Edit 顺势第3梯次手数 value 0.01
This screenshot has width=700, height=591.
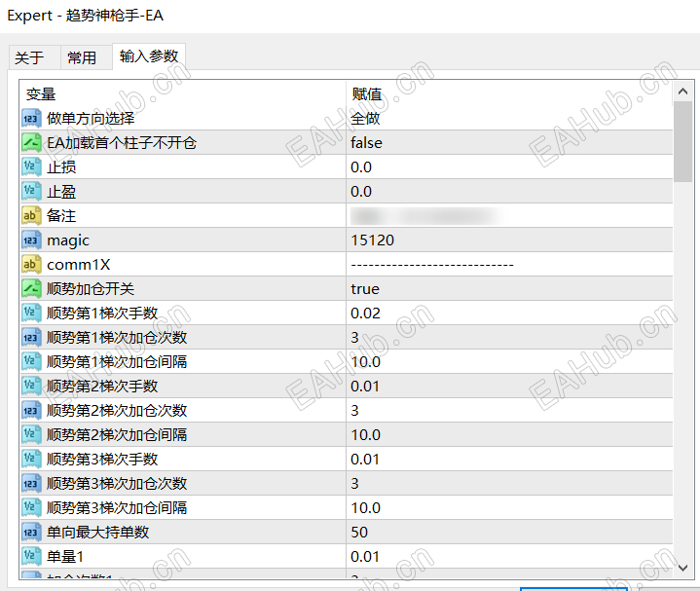(x=509, y=459)
